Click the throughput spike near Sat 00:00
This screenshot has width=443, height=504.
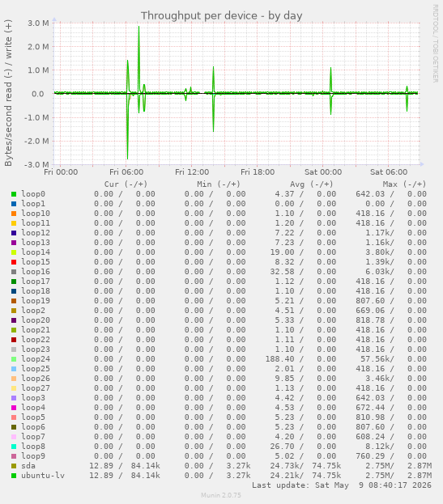tap(330, 91)
